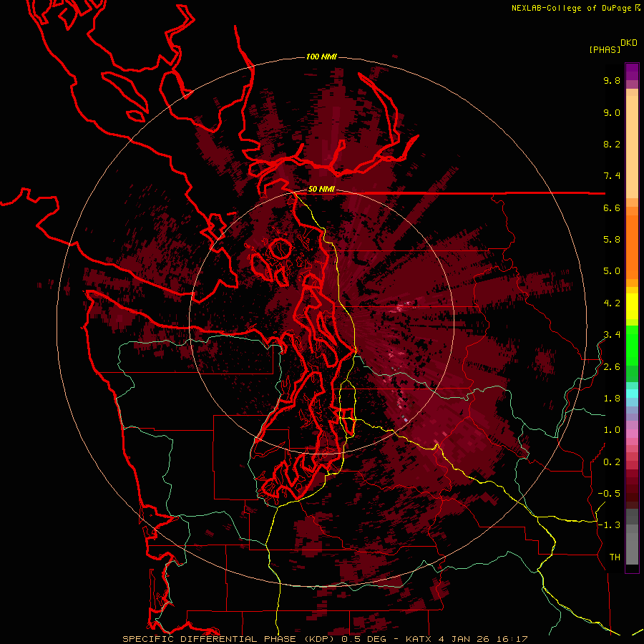This screenshot has width=644, height=644.
Task: Click the [PHAS] units label
Action: (605, 49)
